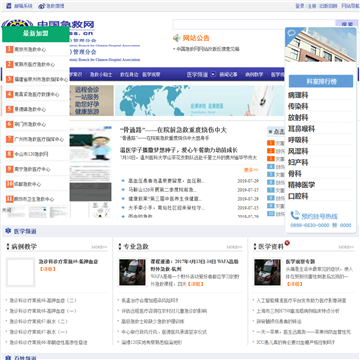Open 广州市急救医疗指挥中心 in the list
The width and height of the screenshot is (360, 360).
[39, 139]
